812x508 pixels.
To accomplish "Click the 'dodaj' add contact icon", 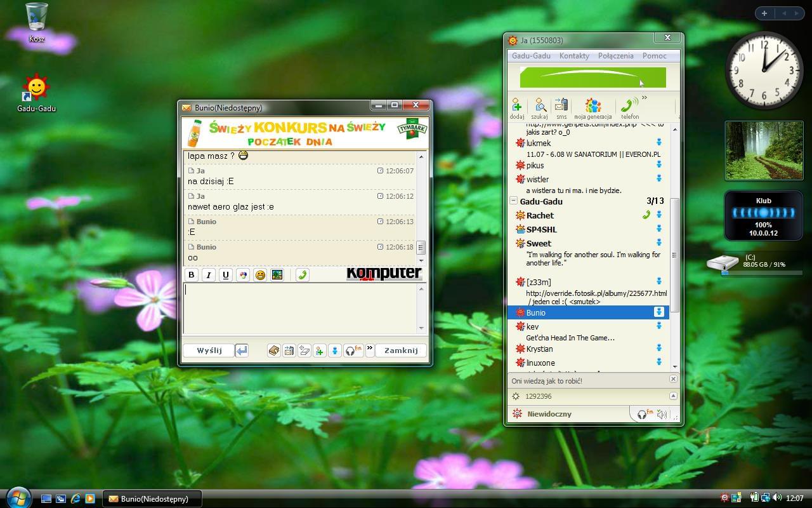I will (516, 107).
